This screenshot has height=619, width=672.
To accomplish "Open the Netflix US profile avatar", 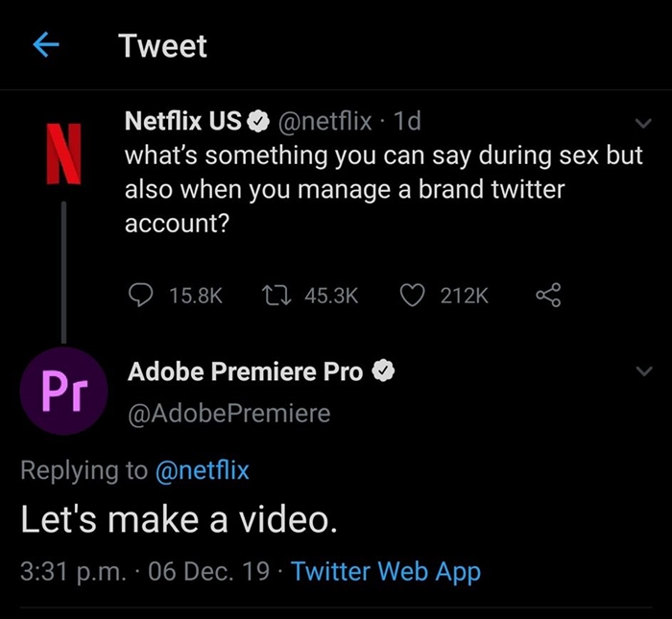I will (64, 154).
